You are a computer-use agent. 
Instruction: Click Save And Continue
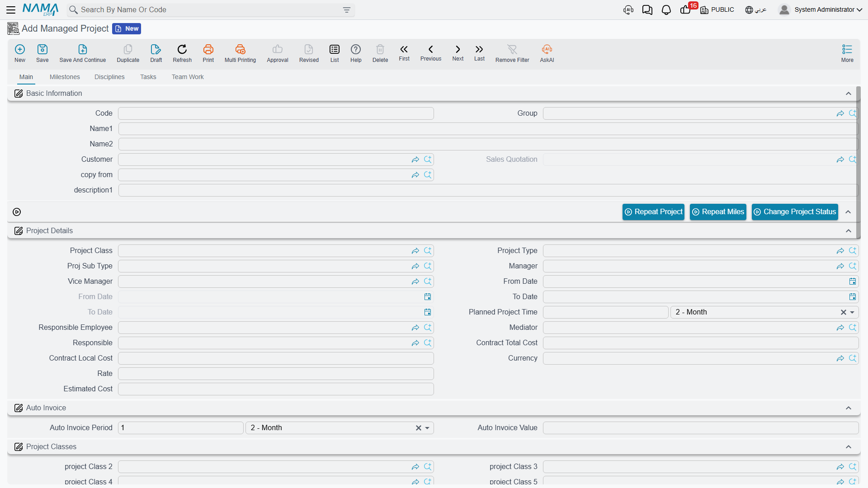[x=83, y=53]
